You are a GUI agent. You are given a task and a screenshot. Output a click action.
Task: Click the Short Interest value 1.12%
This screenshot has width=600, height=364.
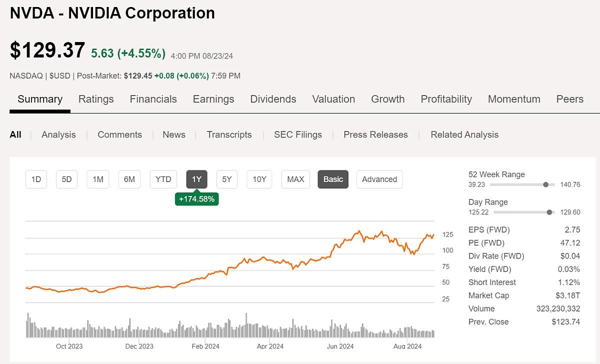click(569, 282)
